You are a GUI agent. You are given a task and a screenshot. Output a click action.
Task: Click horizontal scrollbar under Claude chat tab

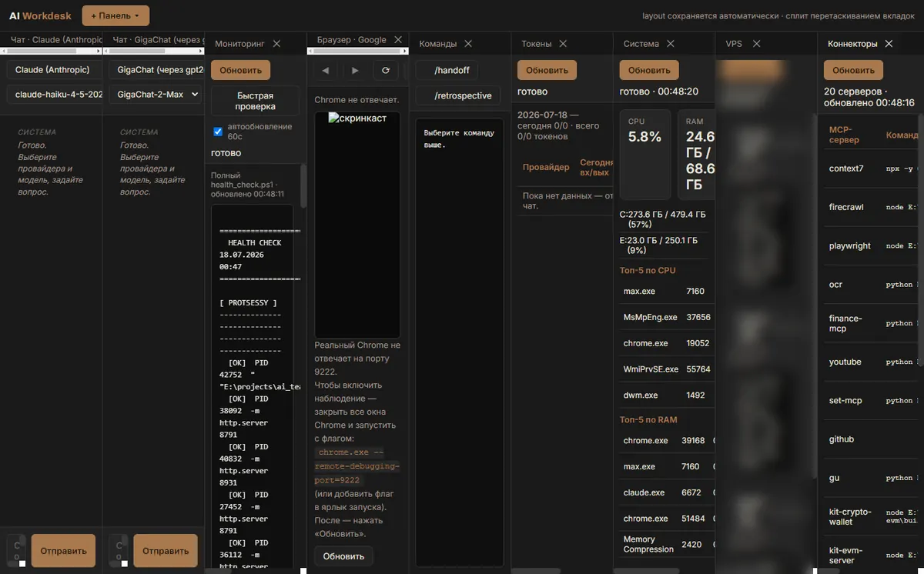tap(49, 51)
